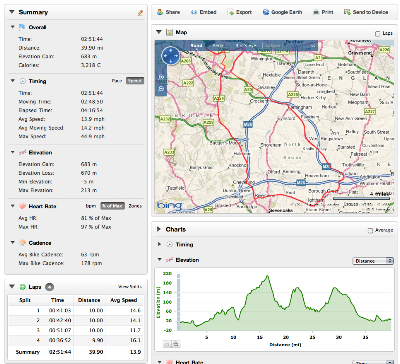
Task: Toggle the Average checkbox in Charts
Action: (x=370, y=230)
